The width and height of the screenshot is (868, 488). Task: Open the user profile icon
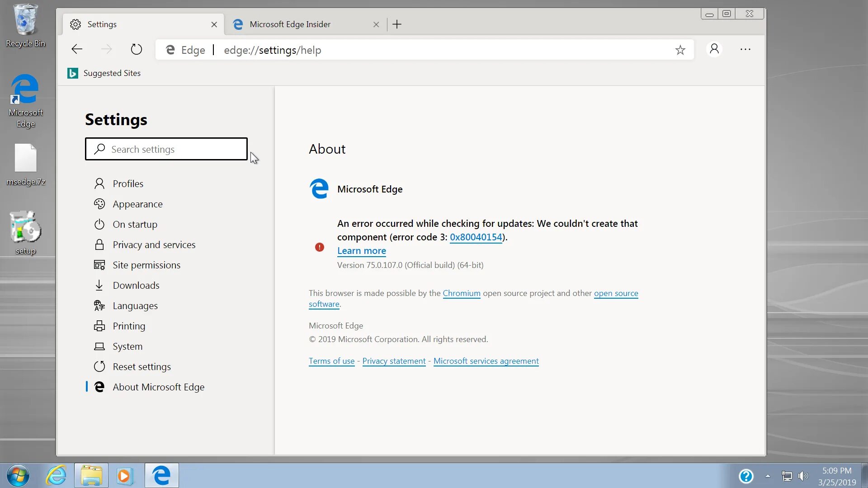714,49
